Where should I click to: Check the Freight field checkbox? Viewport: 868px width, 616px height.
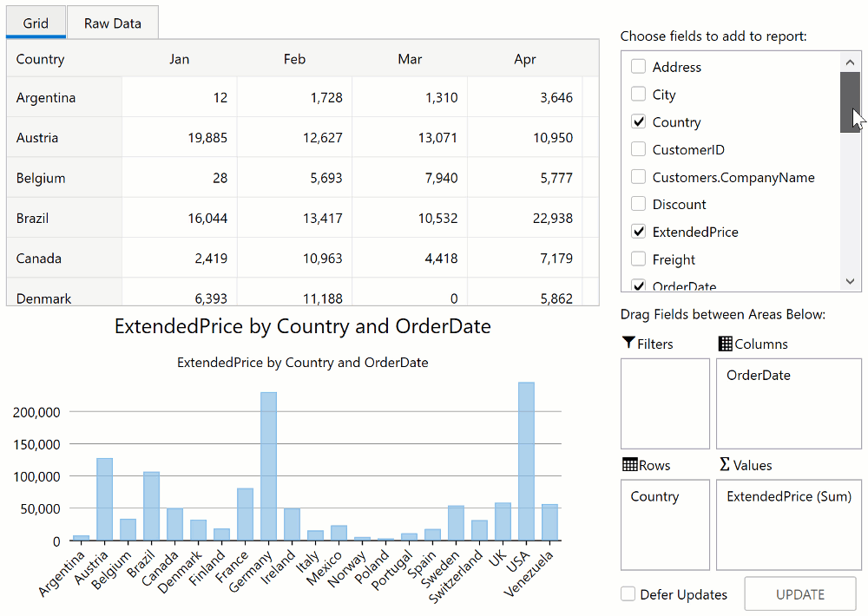[x=638, y=259]
